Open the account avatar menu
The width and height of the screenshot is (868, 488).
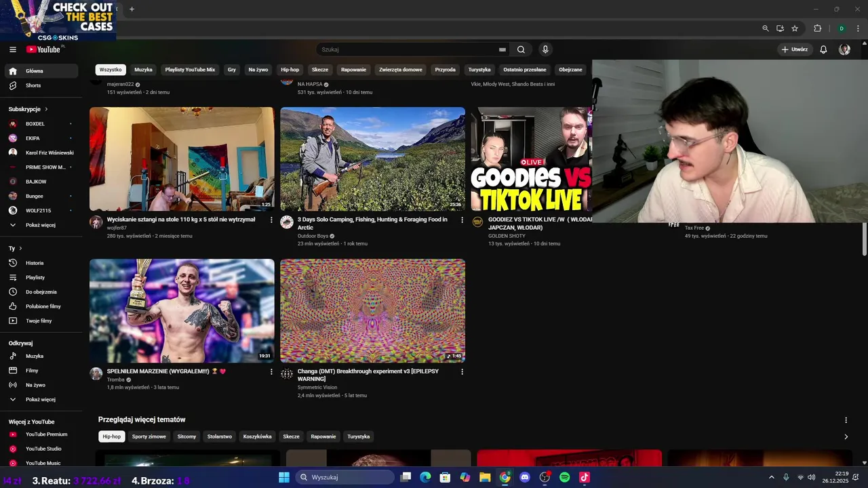844,49
